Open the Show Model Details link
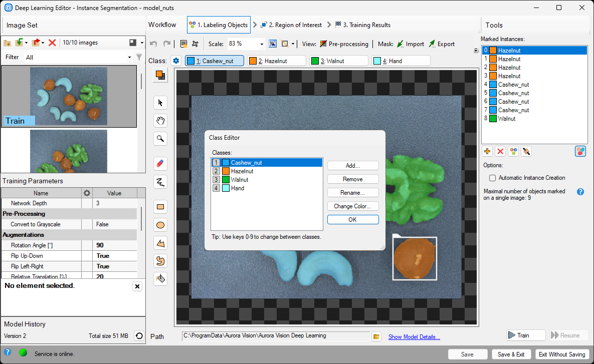Image resolution: width=594 pixels, height=364 pixels. click(414, 337)
